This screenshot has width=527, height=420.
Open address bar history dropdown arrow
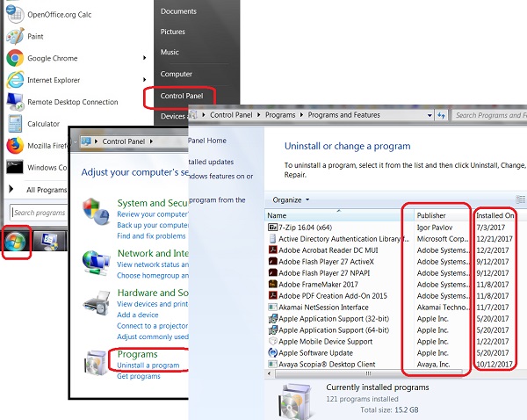[430, 115]
